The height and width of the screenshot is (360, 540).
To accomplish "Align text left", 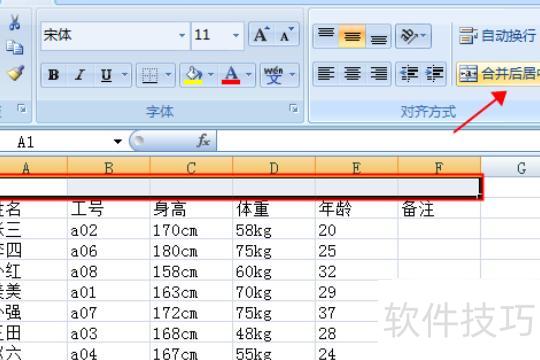I will click(326, 73).
